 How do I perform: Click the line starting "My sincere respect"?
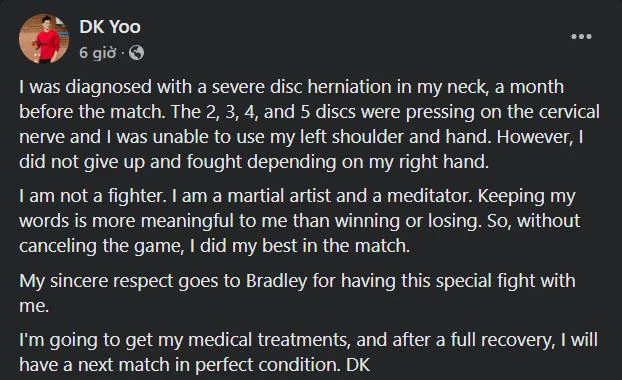point(297,281)
